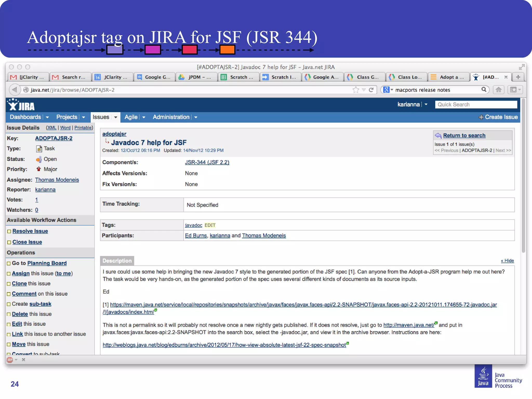Open the Projects menu

(x=67, y=117)
